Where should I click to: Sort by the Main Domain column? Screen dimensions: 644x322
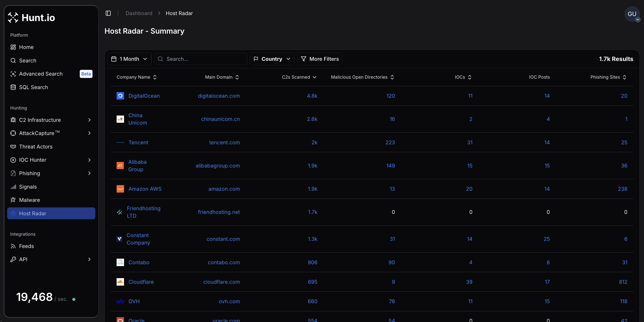pyautogui.click(x=222, y=77)
